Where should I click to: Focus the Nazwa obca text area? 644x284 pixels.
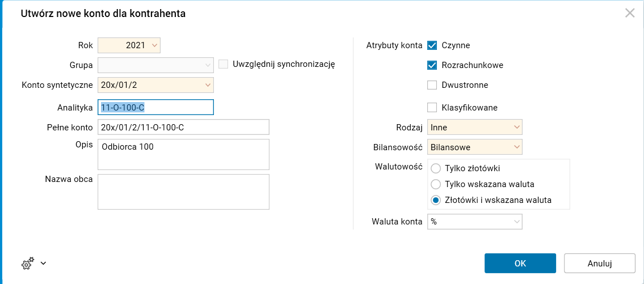coord(183,192)
